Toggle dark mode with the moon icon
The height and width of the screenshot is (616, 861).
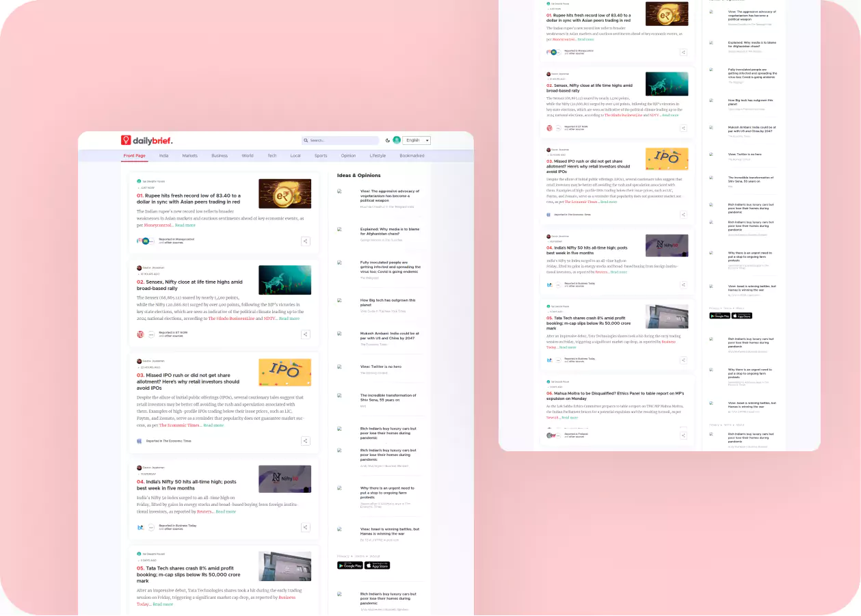pos(388,140)
